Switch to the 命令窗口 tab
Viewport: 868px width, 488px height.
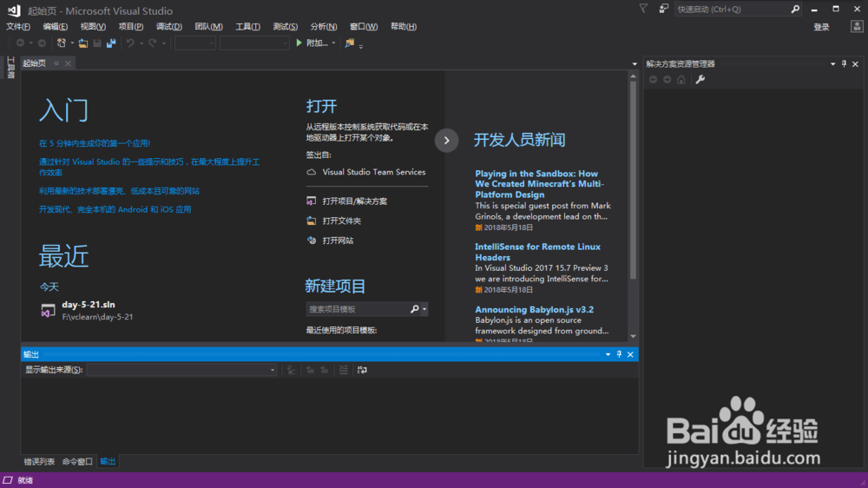77,461
